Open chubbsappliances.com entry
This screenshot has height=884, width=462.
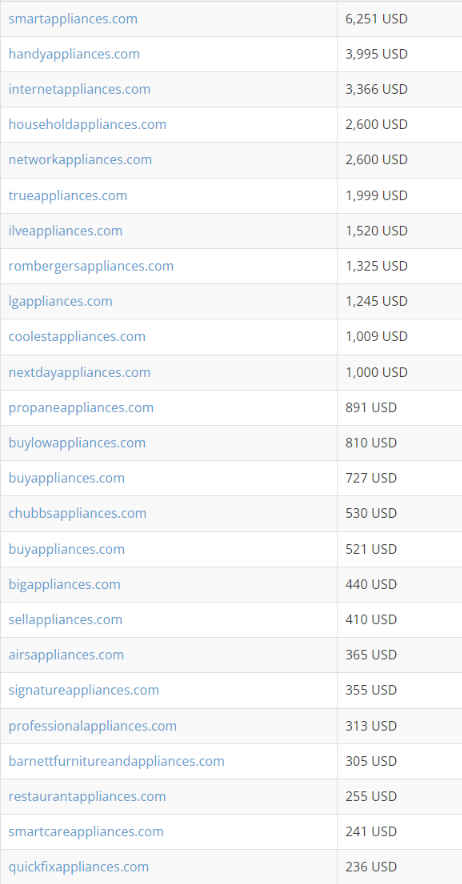[x=77, y=513]
